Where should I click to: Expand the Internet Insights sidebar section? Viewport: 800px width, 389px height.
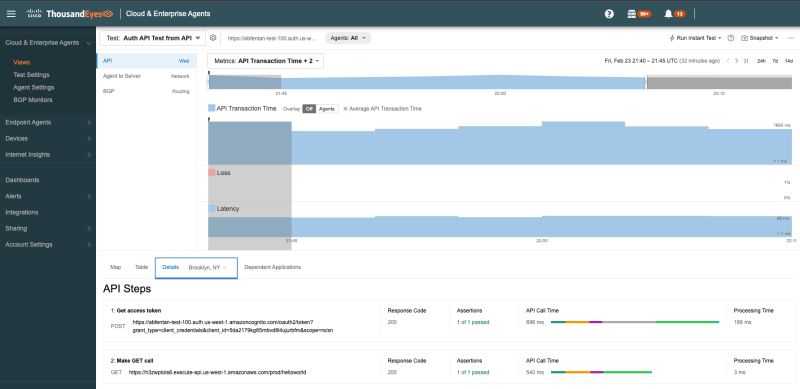[x=89, y=155]
